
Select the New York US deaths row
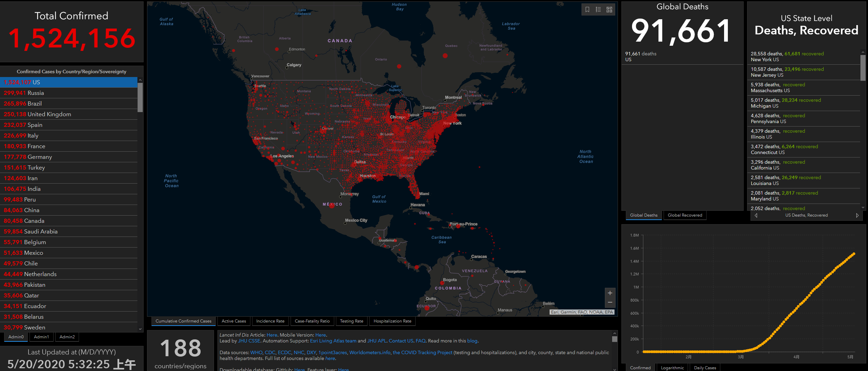(804, 57)
